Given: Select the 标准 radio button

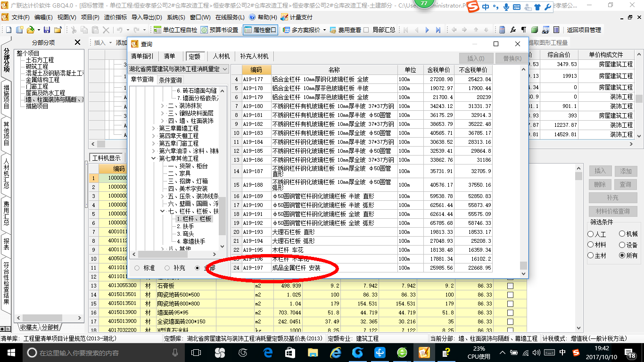Looking at the screenshot, I should [x=137, y=268].
